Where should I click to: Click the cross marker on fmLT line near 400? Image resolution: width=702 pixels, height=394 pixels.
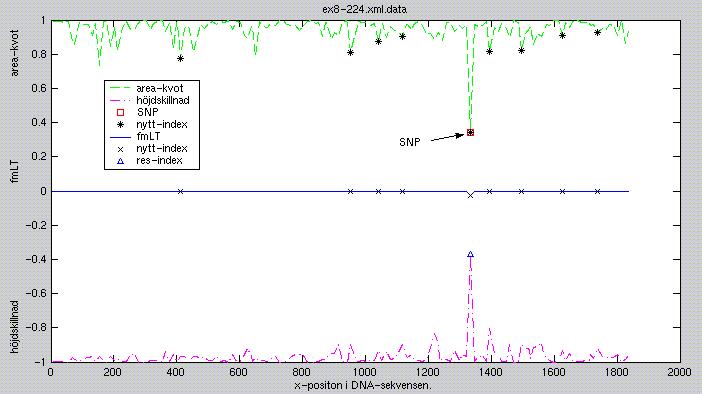click(180, 191)
